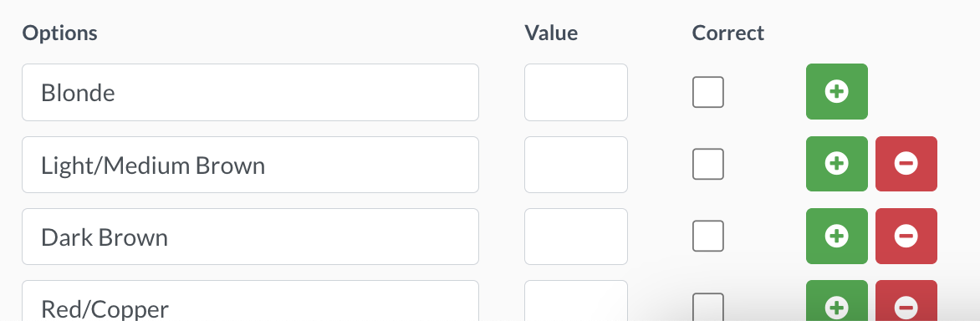
Task: Remove the Red/Copper option
Action: (x=906, y=301)
